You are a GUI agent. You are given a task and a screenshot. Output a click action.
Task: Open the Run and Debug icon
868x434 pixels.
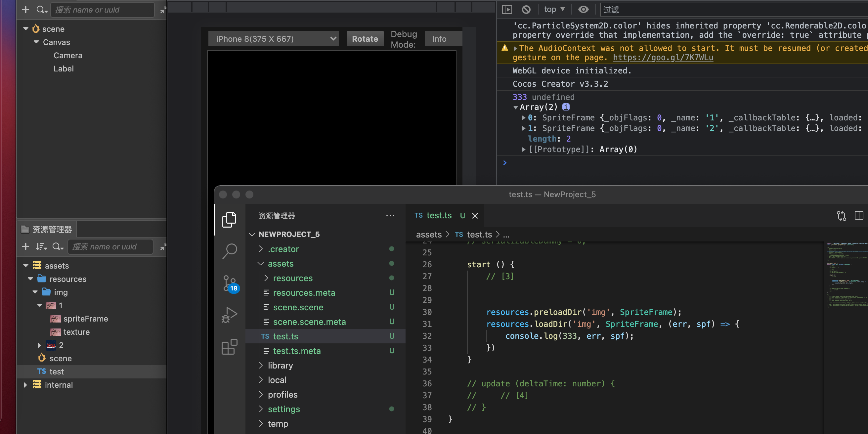(x=230, y=315)
